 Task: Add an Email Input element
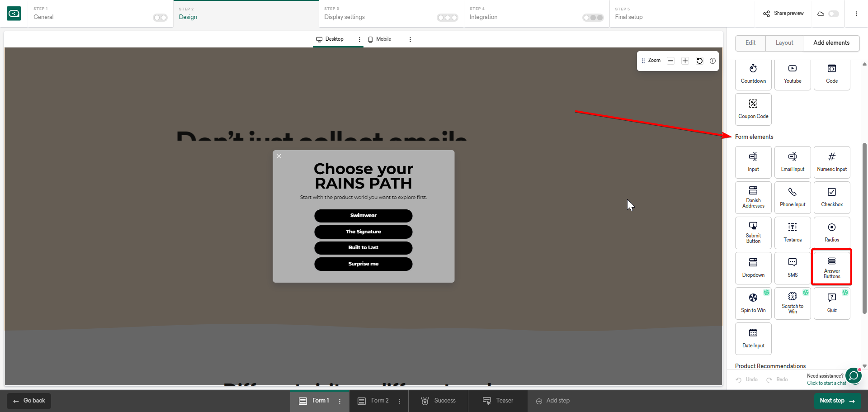point(793,162)
